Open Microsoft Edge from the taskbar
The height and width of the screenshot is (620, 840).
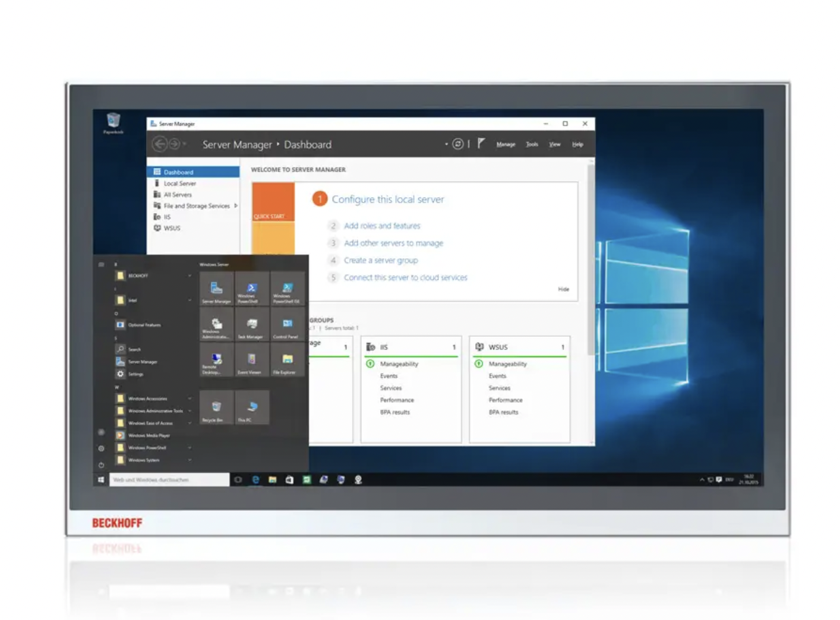pos(255,480)
